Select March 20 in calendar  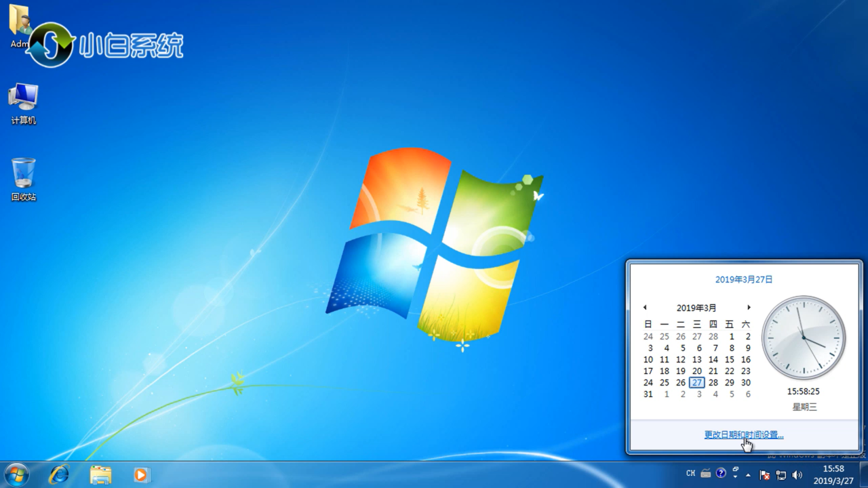pyautogui.click(x=696, y=371)
